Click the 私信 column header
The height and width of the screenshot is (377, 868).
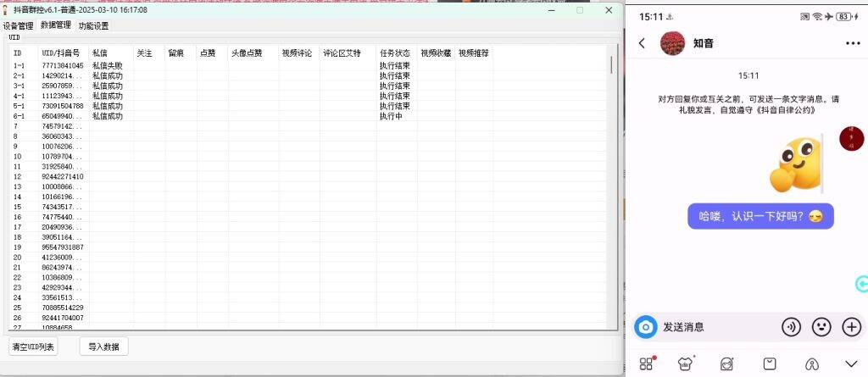(100, 53)
